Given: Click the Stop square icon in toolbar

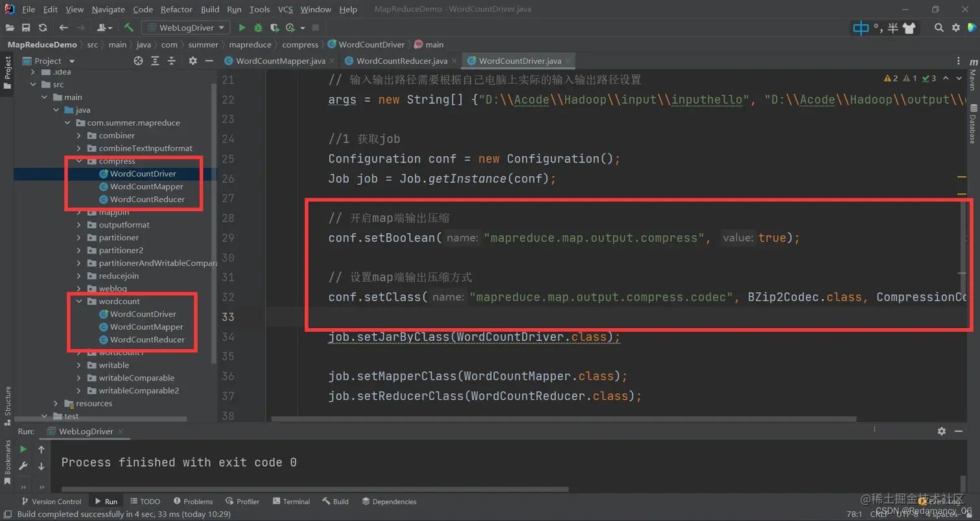Looking at the screenshot, I should coord(316,28).
